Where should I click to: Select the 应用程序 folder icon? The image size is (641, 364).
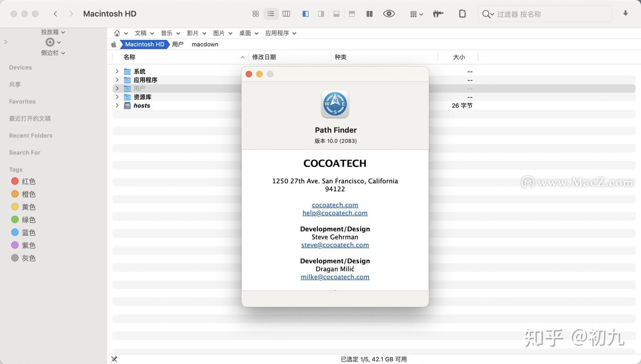(x=127, y=80)
